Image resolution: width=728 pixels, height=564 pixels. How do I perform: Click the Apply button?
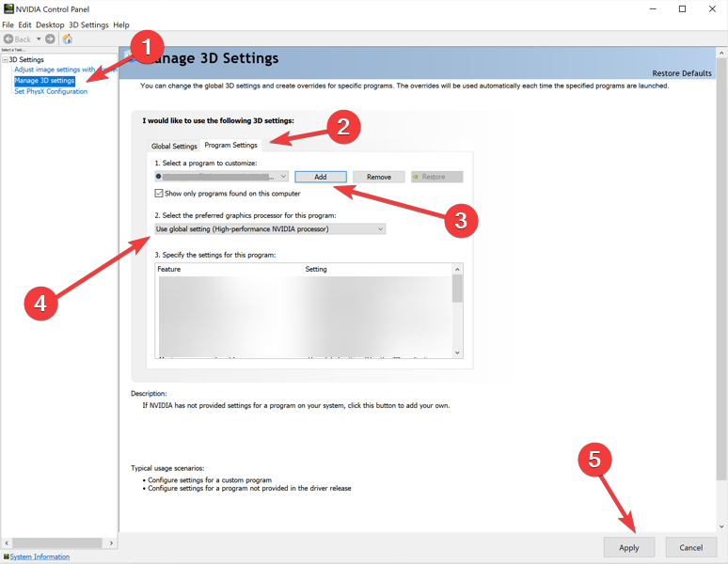click(x=629, y=548)
